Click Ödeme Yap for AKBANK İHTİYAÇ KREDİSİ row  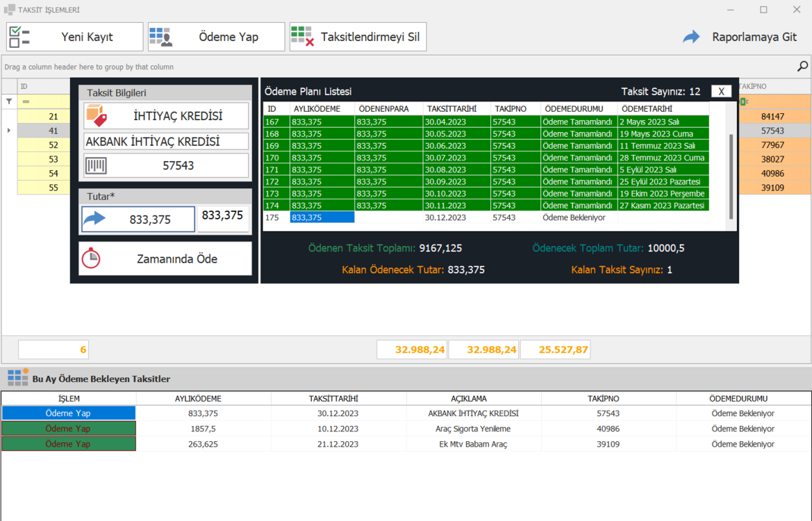coord(68,413)
